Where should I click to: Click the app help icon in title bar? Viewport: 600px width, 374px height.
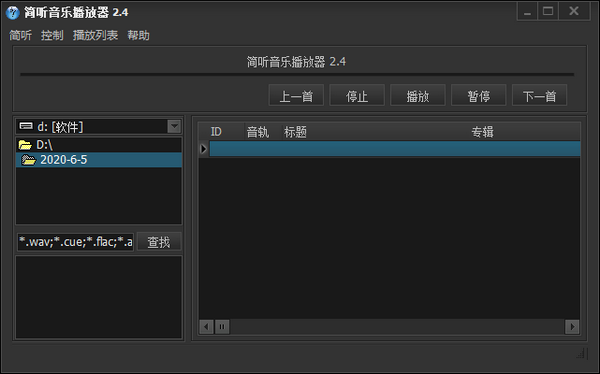click(13, 13)
